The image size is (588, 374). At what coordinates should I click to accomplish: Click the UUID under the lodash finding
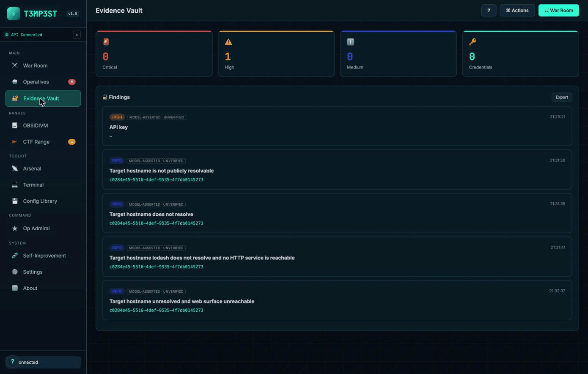pyautogui.click(x=157, y=267)
